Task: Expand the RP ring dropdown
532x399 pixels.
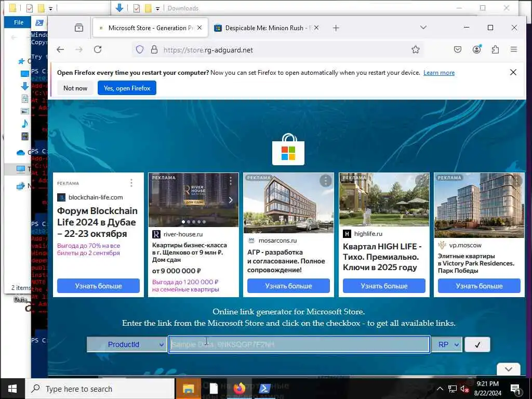Action: [446, 344]
